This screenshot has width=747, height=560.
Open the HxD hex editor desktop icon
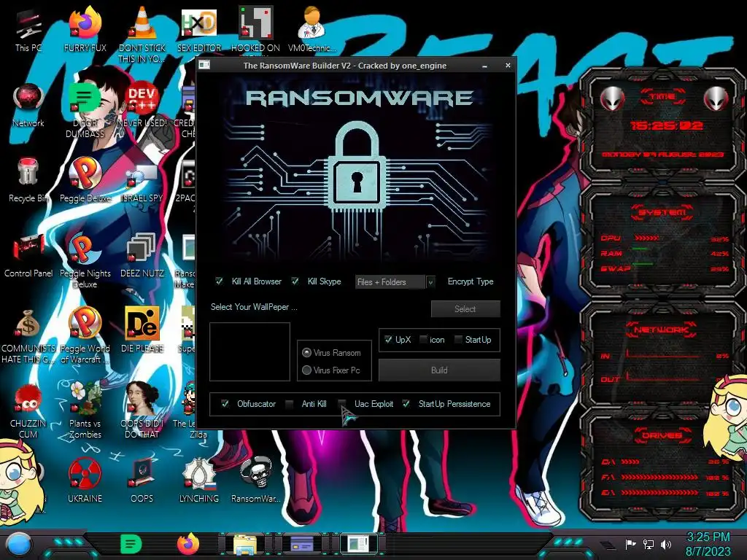pos(199,29)
